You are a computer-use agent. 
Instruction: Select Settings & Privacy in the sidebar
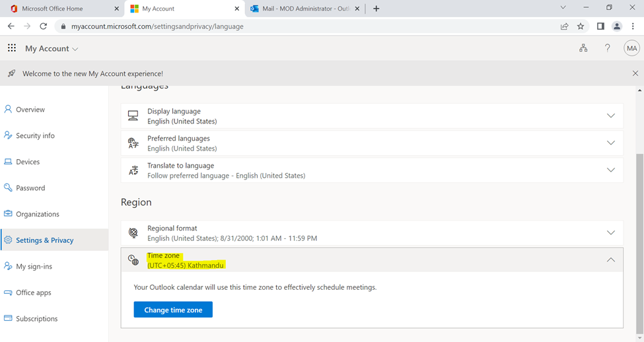54,240
